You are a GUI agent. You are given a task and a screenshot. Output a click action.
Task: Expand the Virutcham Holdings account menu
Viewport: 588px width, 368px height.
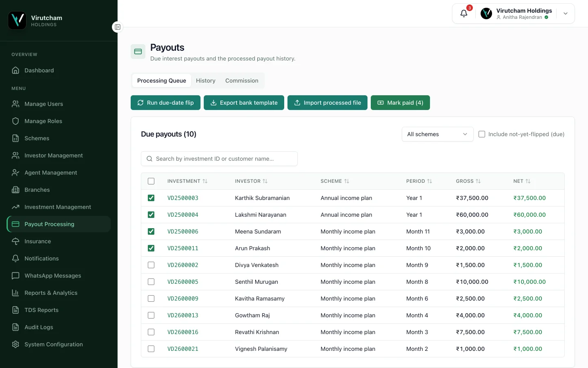[566, 13]
